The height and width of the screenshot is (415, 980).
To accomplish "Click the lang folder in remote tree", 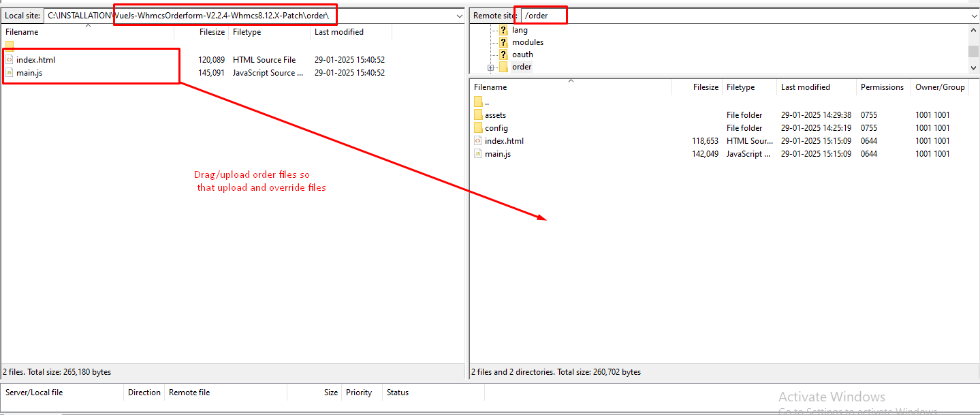I will [519, 30].
